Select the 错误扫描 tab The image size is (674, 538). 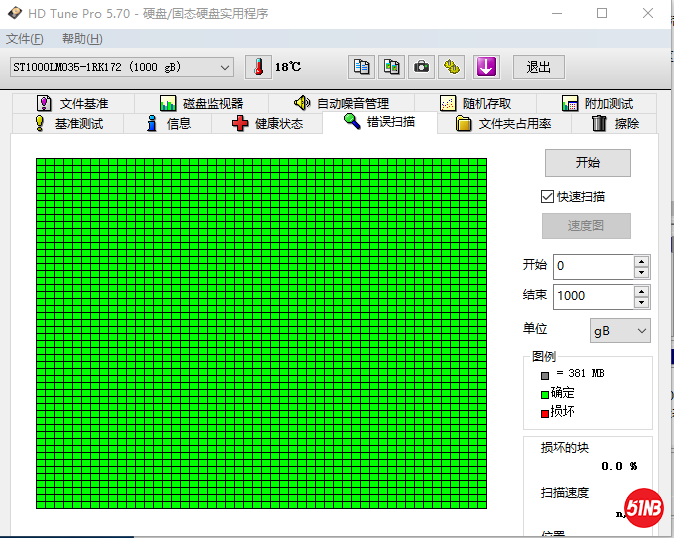380,122
